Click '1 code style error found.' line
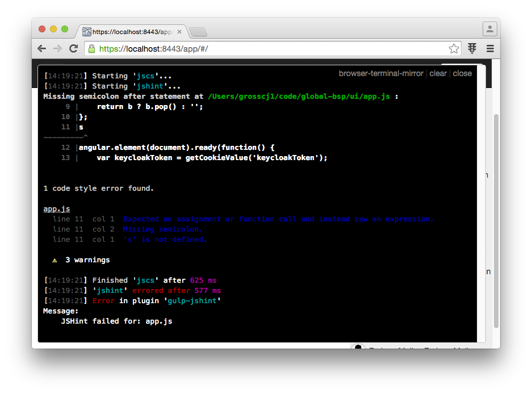 tap(98, 188)
